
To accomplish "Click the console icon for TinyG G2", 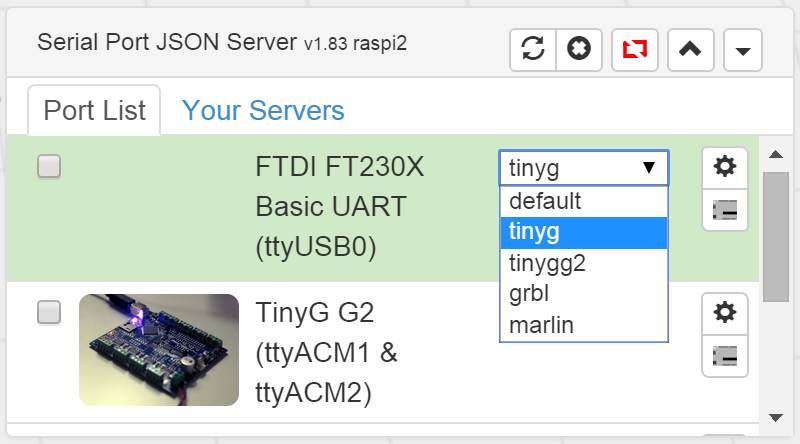I will (725, 356).
